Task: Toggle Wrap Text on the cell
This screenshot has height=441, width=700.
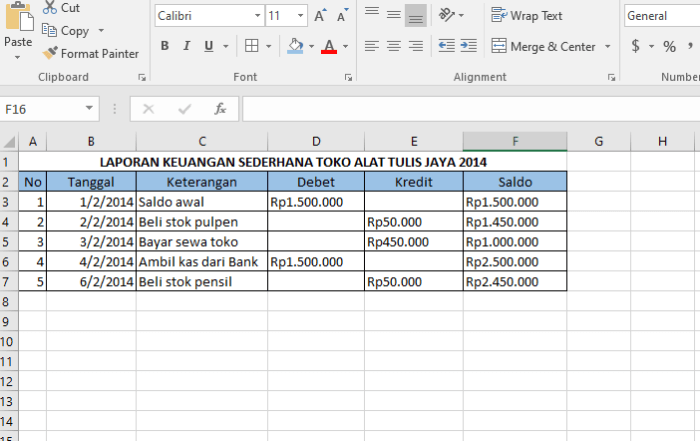Action: point(527,16)
